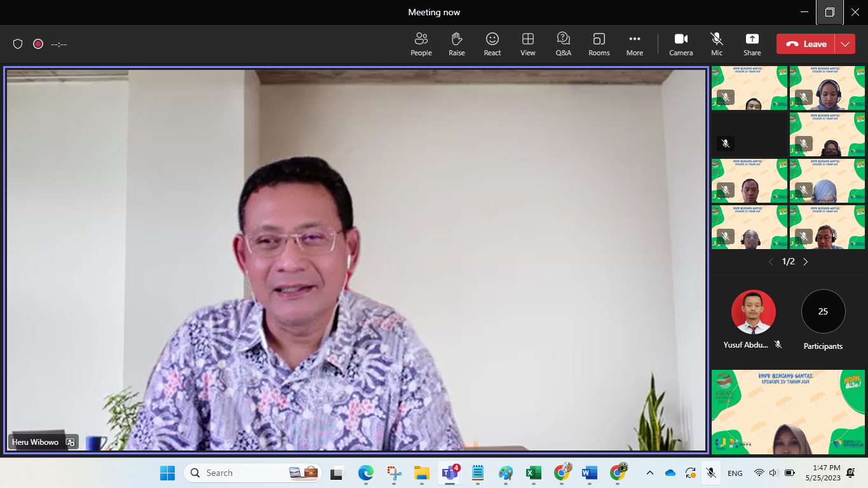This screenshot has height=488, width=868.
Task: Open the React emoji menu
Action: pyautogui.click(x=492, y=44)
